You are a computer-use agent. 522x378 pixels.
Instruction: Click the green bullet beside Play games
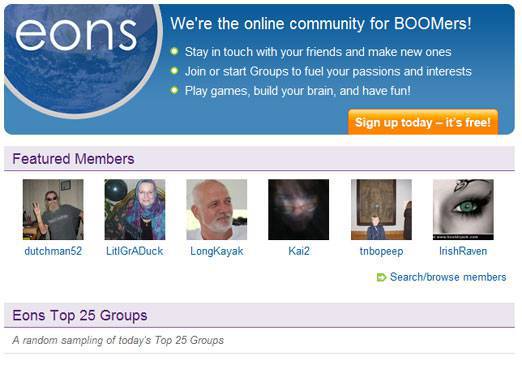174,90
